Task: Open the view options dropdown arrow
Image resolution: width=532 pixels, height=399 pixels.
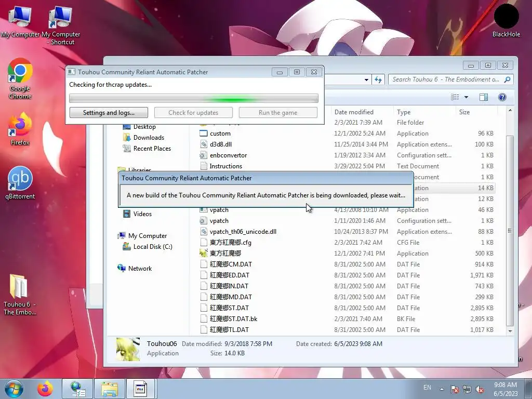Action: click(x=466, y=97)
